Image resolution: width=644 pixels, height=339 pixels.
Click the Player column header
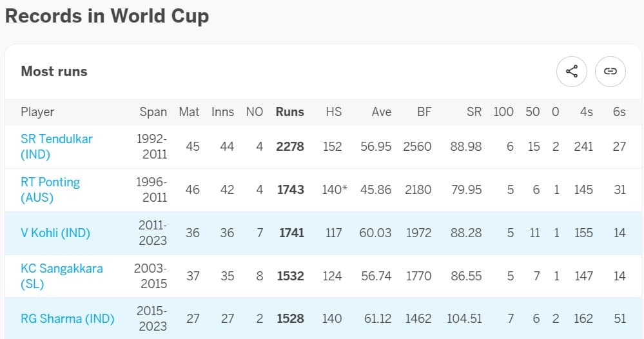(37, 111)
